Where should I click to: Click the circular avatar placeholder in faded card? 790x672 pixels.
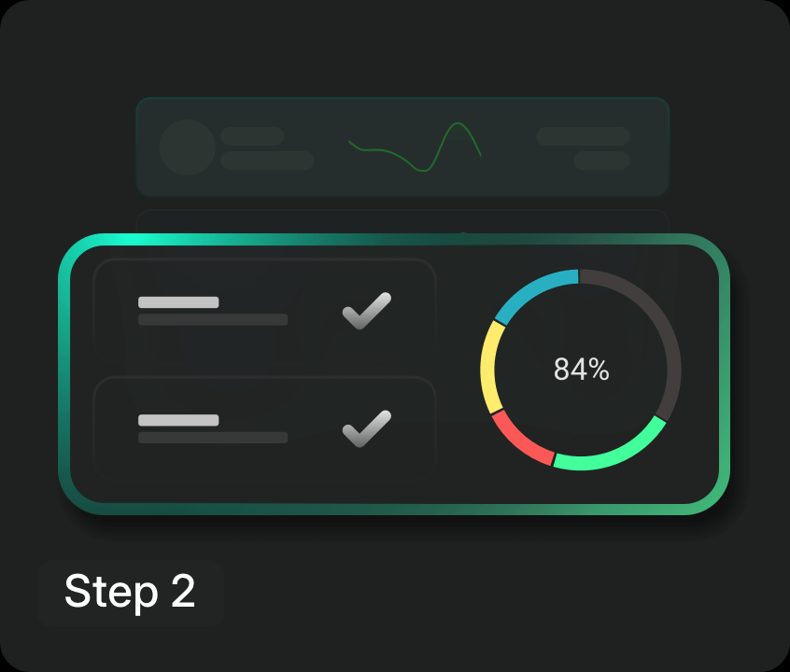[188, 147]
